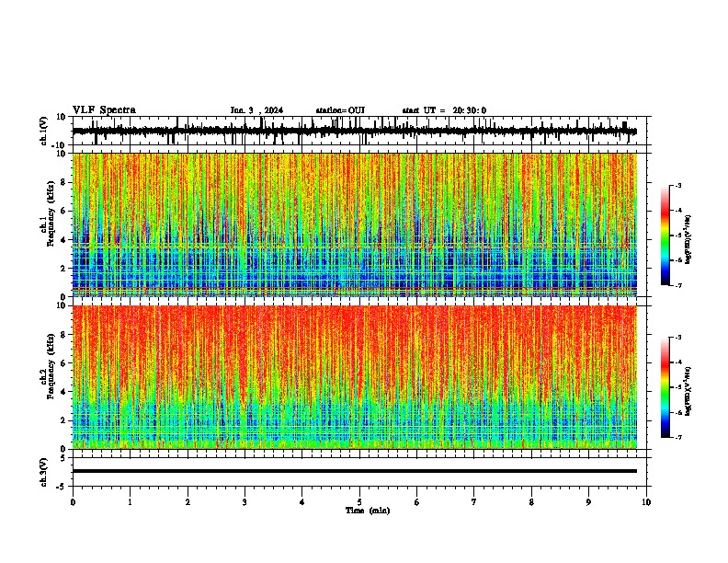Click the "8" kHz tick of ch.1 spectrogram
The height and width of the screenshot is (563, 728).
click(64, 182)
